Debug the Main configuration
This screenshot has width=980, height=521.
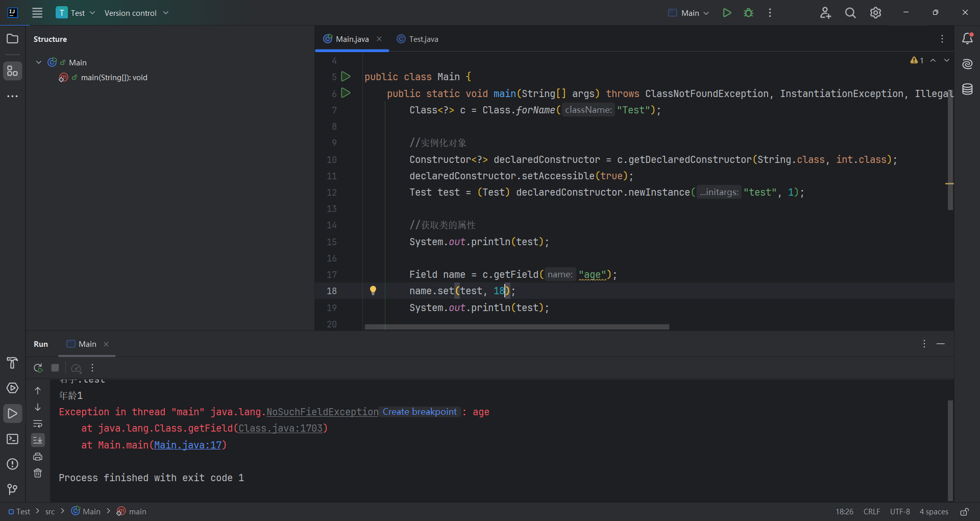pos(748,13)
